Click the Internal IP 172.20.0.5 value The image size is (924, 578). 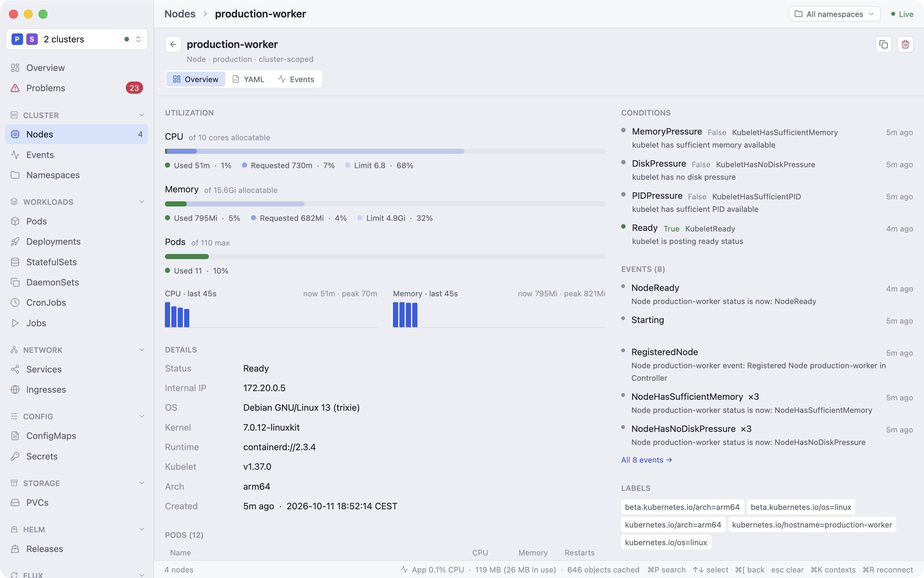coord(264,388)
